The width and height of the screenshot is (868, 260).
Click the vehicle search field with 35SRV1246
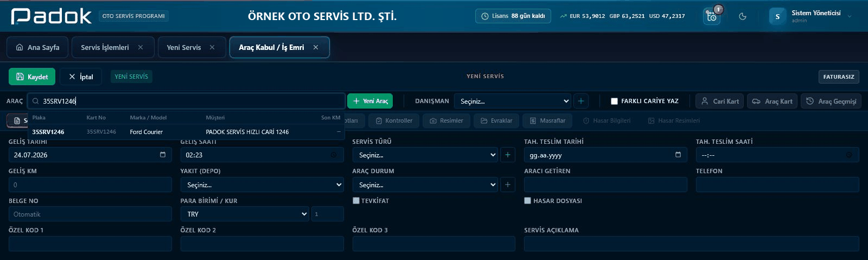[x=187, y=101]
